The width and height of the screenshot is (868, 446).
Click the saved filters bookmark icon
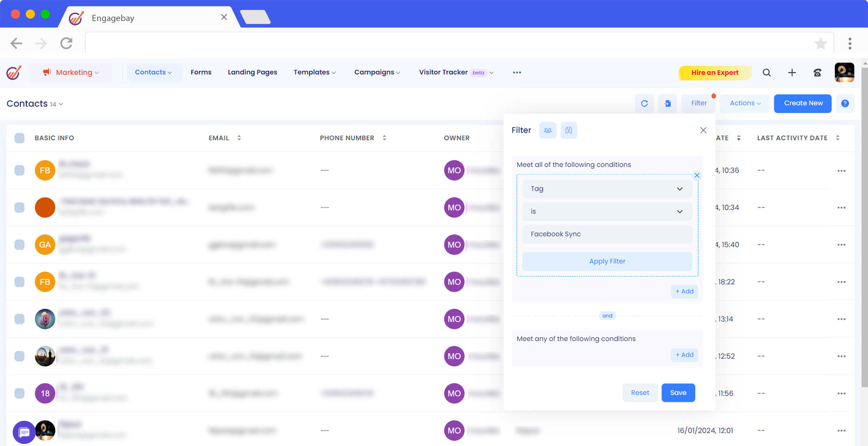(x=569, y=130)
